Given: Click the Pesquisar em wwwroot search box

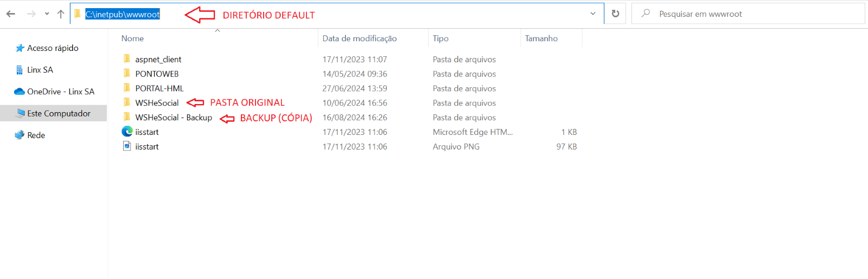Looking at the screenshot, I should pos(749,14).
